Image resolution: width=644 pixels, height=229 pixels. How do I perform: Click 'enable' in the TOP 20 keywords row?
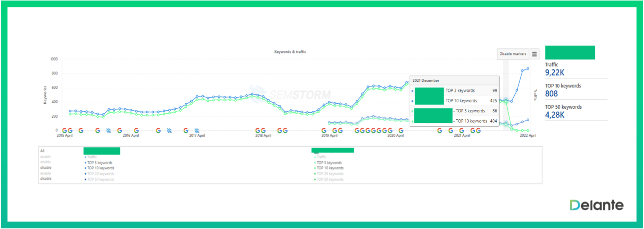[x=45, y=173]
